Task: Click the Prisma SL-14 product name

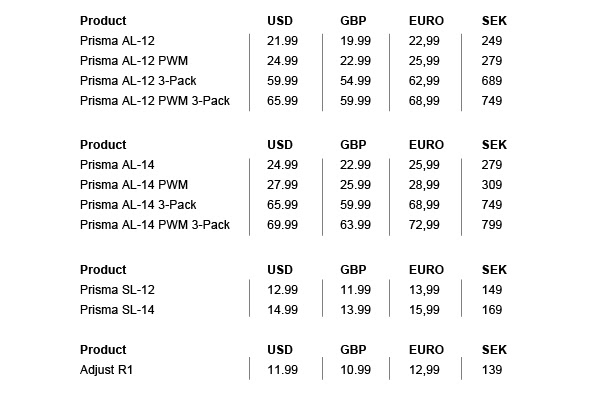Action: tap(117, 310)
